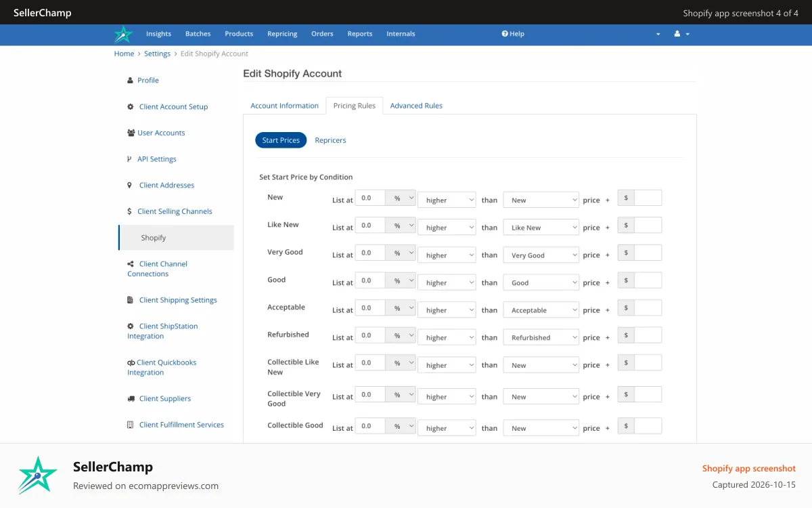Screen dimensions: 812x508
Task: Click the Client Shipping Settings document icon
Action: (x=131, y=300)
